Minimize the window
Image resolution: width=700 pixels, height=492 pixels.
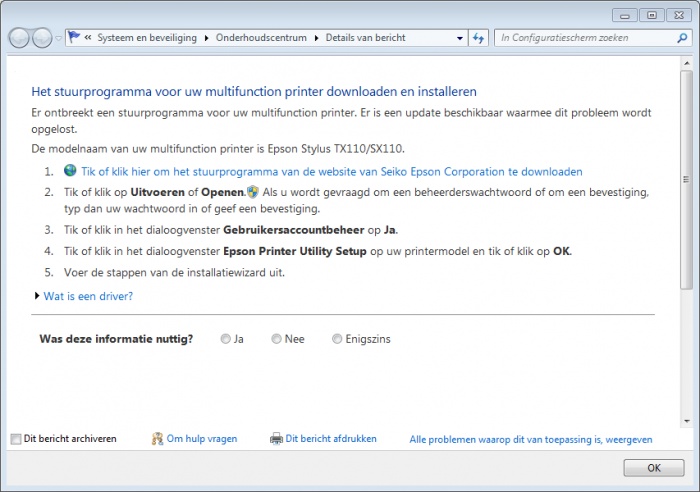pyautogui.click(x=625, y=16)
